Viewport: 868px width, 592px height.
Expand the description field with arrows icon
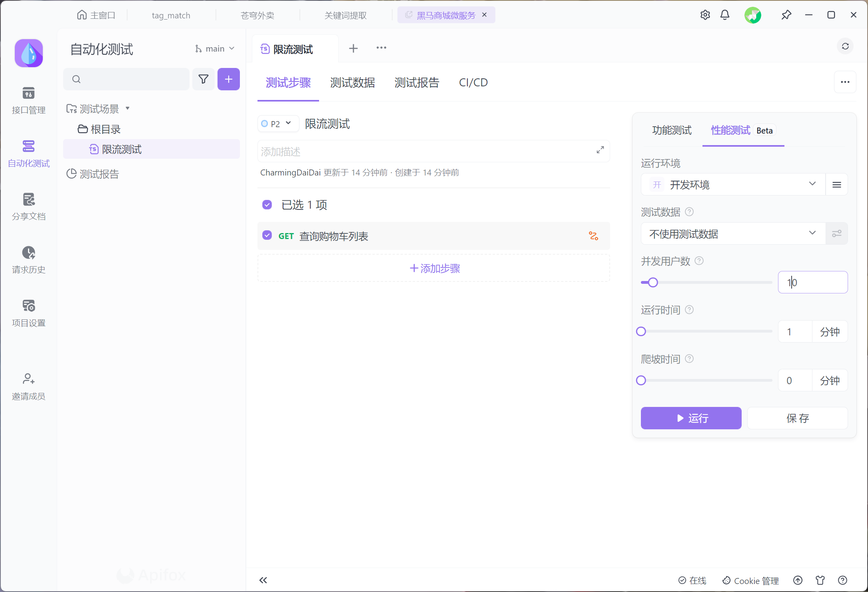(x=600, y=150)
